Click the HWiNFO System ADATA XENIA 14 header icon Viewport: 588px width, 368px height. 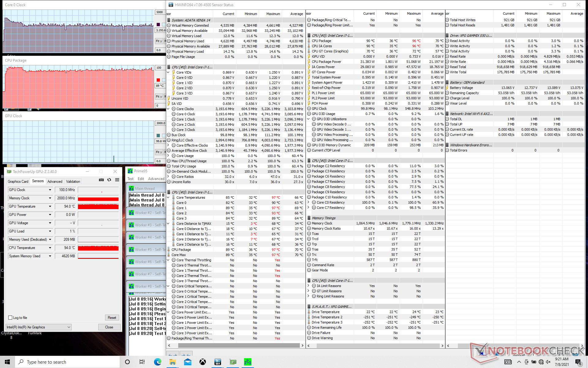pos(169,20)
